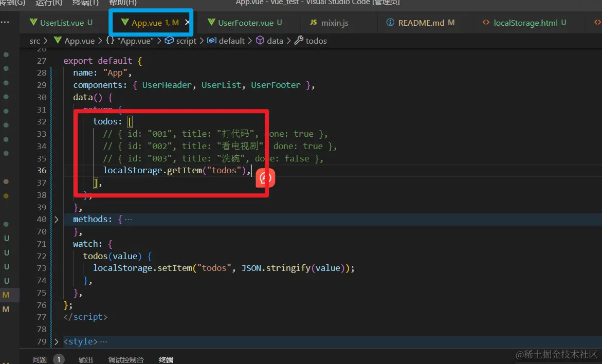Viewport: 602px width, 364px height.
Task: Open the README.md tab
Action: [421, 23]
